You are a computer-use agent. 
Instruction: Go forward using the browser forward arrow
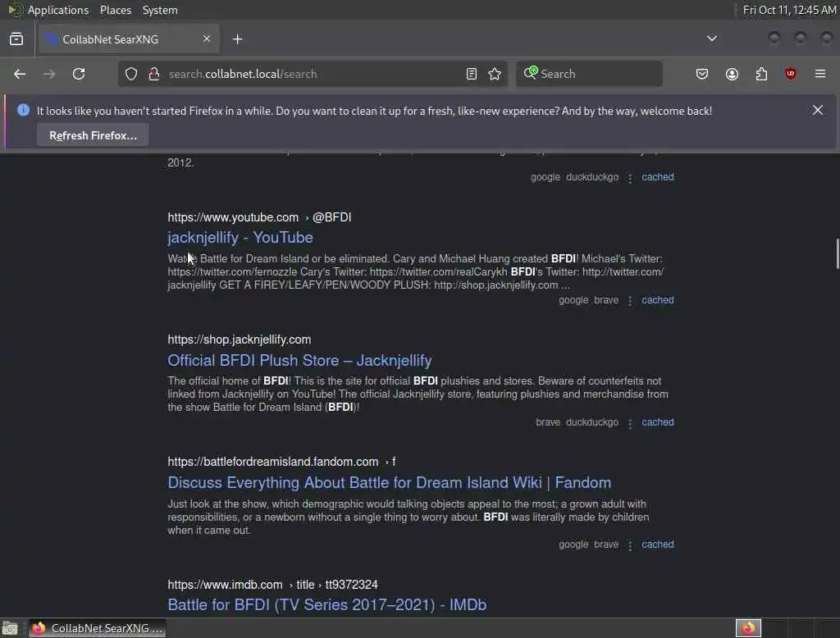(x=48, y=74)
